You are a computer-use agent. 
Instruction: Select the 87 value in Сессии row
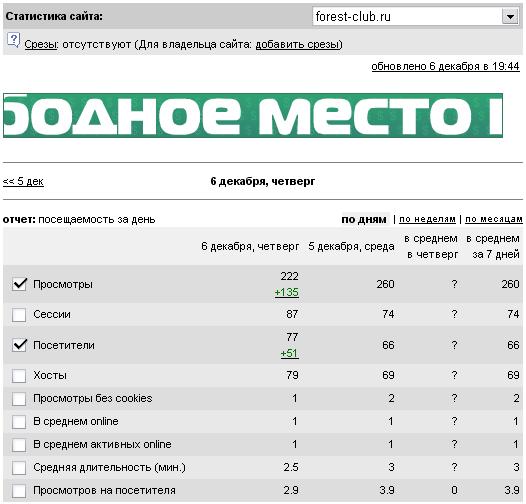292,314
